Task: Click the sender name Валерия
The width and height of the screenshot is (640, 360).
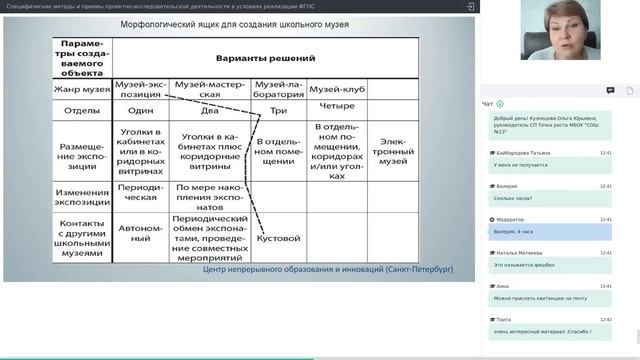Action: click(507, 186)
